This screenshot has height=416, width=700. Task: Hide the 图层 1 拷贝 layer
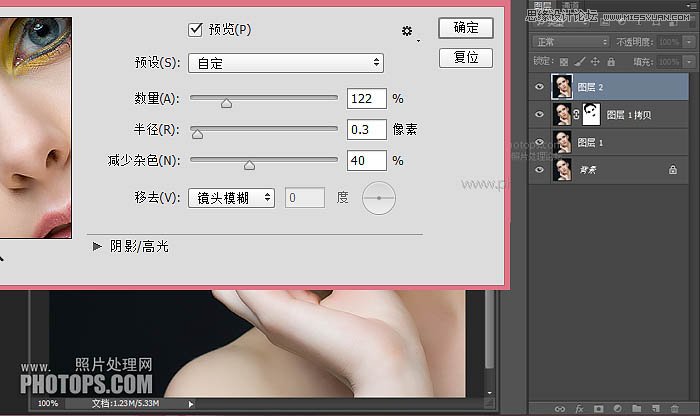click(539, 114)
